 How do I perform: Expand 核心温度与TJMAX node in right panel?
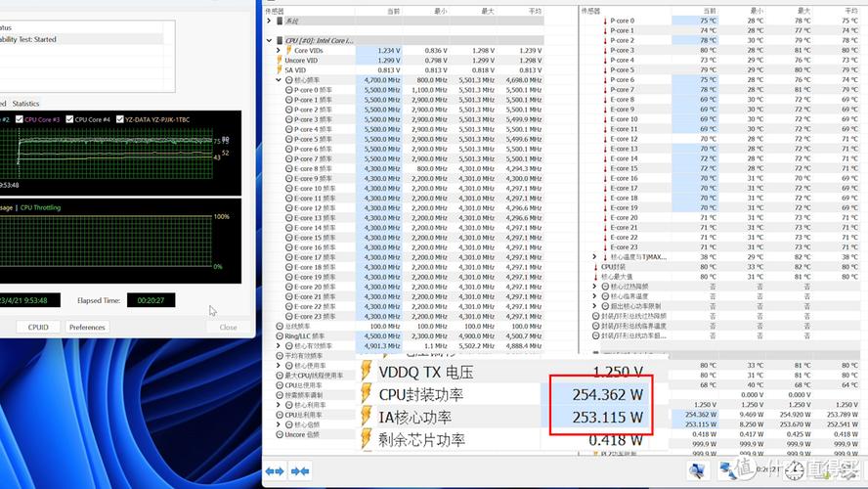click(x=594, y=257)
